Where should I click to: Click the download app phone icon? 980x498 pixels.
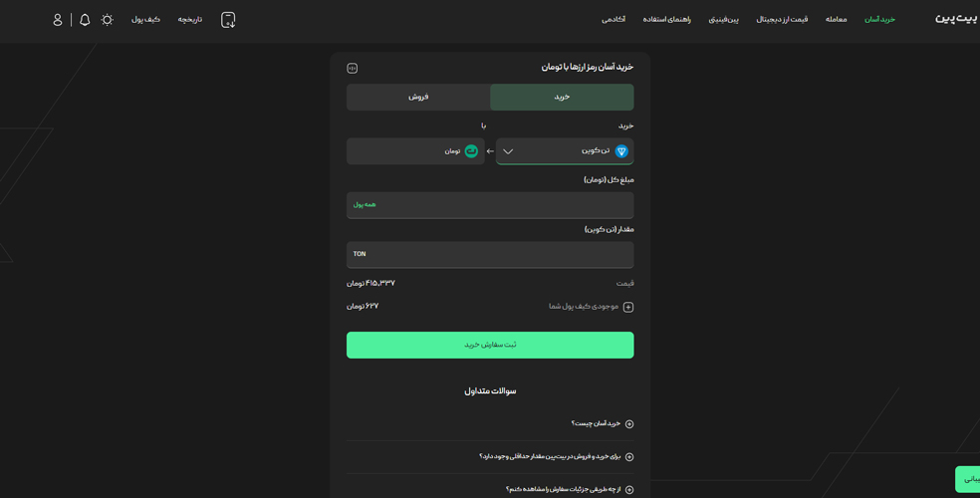[x=228, y=20]
